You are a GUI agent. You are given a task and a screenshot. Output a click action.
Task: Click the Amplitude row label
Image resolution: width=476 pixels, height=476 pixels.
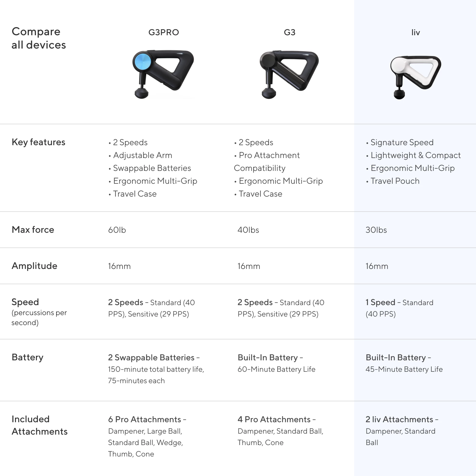coord(35,266)
